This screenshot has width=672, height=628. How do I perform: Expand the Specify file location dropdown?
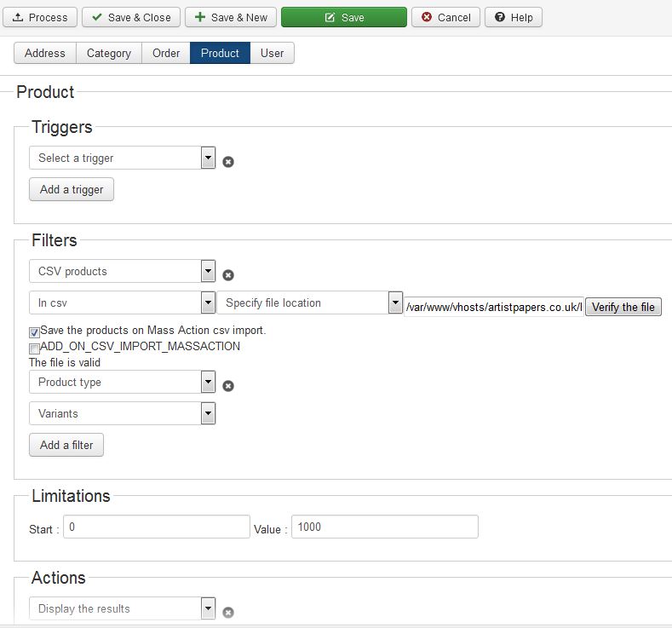(309, 302)
